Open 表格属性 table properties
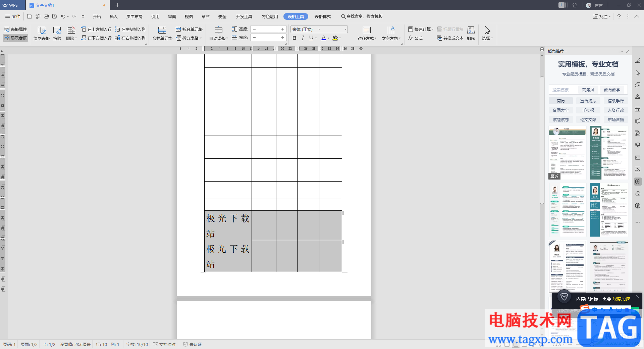The image size is (644, 349). pyautogui.click(x=15, y=30)
